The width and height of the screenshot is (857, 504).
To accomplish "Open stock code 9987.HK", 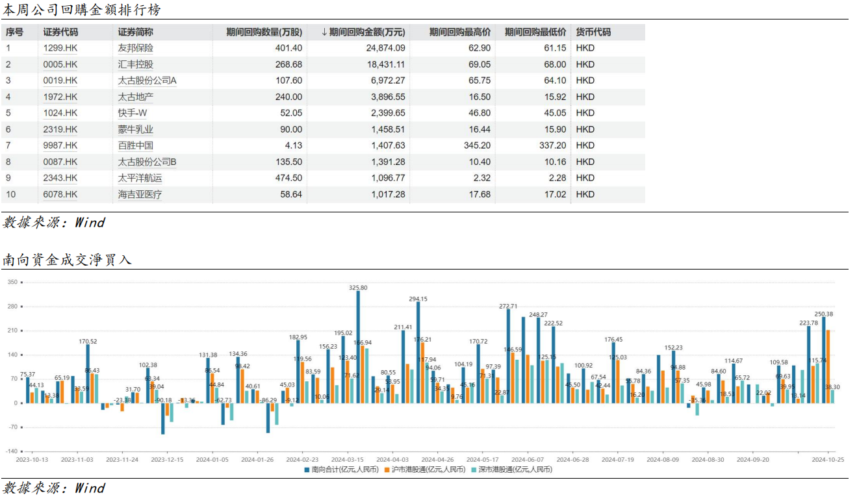I will tap(60, 145).
